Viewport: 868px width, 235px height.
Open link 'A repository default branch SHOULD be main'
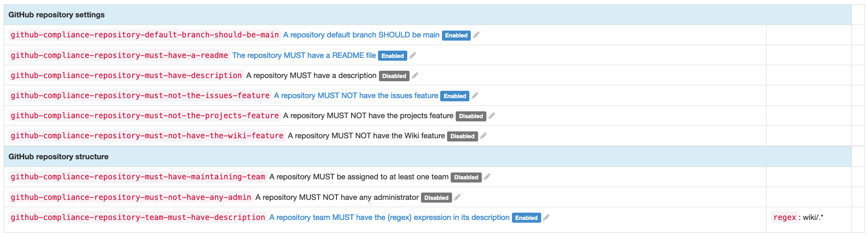pyautogui.click(x=361, y=35)
